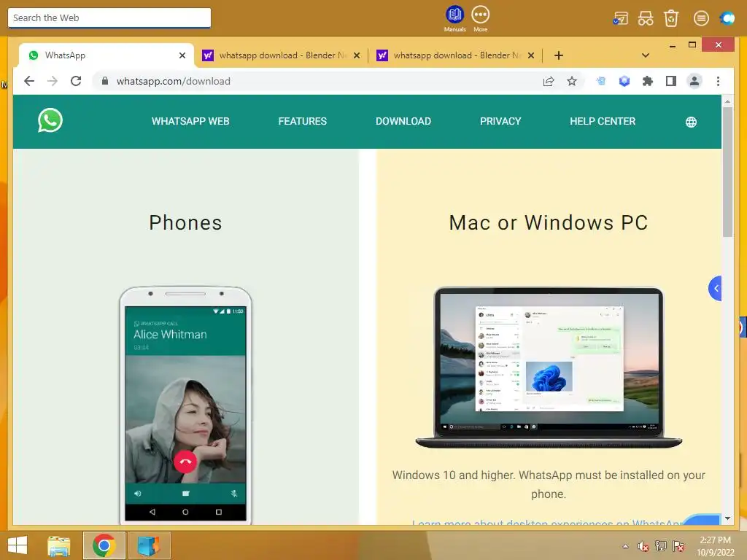Click the Windows 10 and higher requirement text
Screen dimensions: 747x560
click(549, 484)
